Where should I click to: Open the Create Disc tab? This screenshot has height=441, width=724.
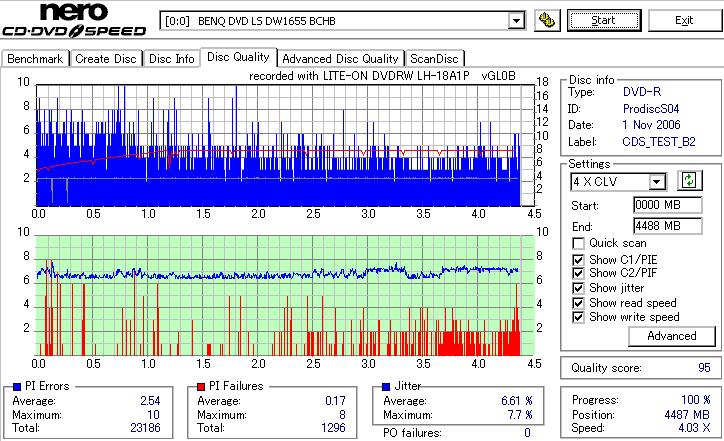pyautogui.click(x=106, y=59)
